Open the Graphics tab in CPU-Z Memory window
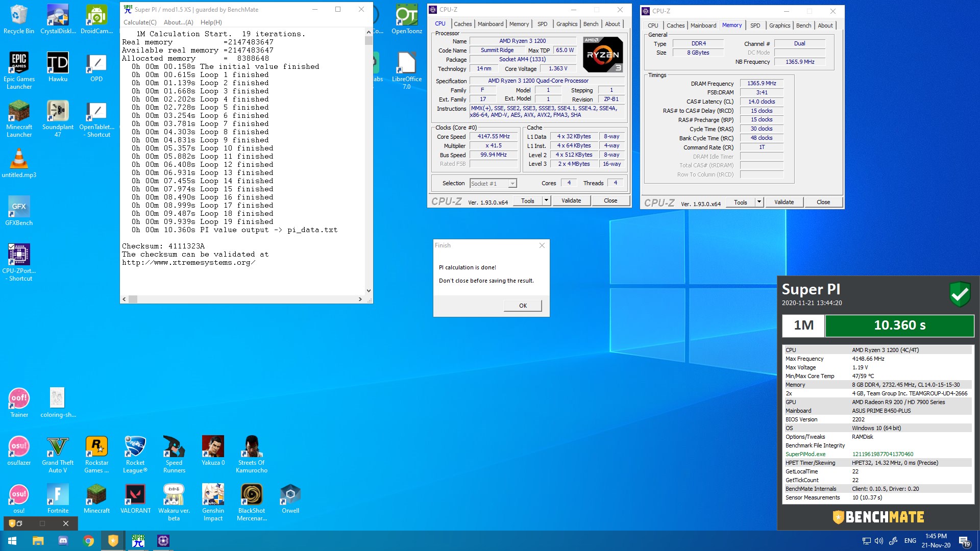The width and height of the screenshot is (980, 551). [779, 26]
